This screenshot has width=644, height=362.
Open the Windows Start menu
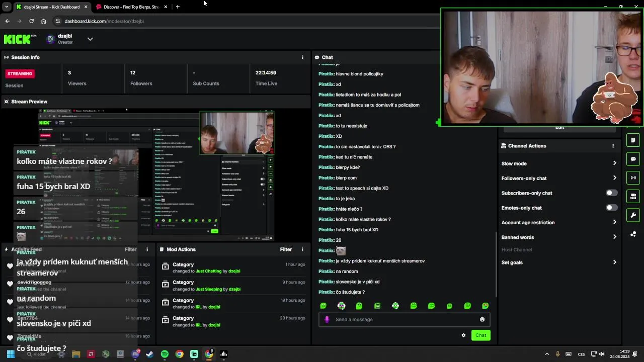11,354
